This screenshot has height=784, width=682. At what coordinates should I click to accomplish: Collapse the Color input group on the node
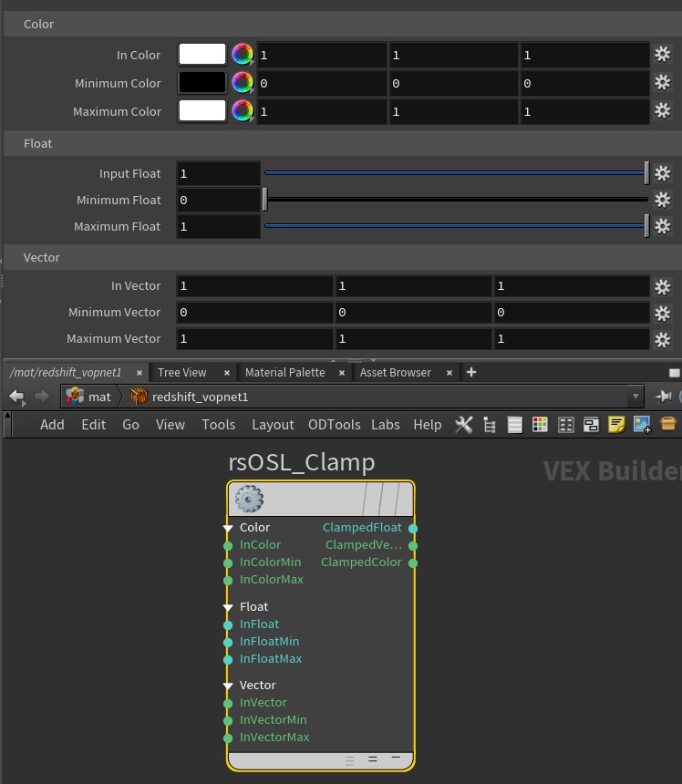228,528
